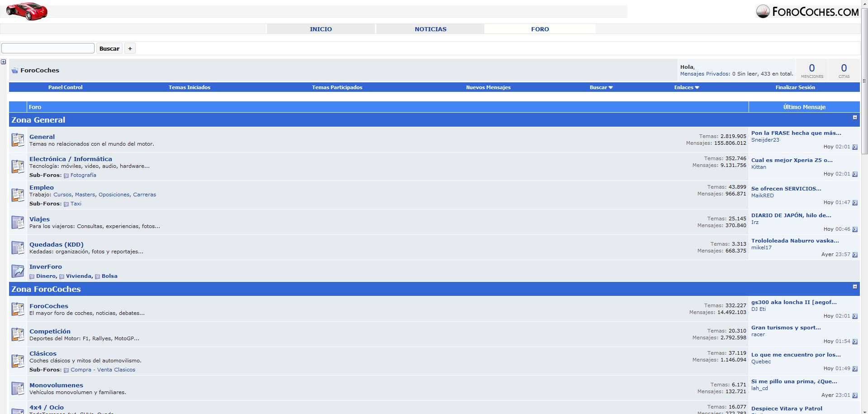Open the Vivienda sub-forum link
Screen dimensions: 868x414
pyautogui.click(x=79, y=276)
